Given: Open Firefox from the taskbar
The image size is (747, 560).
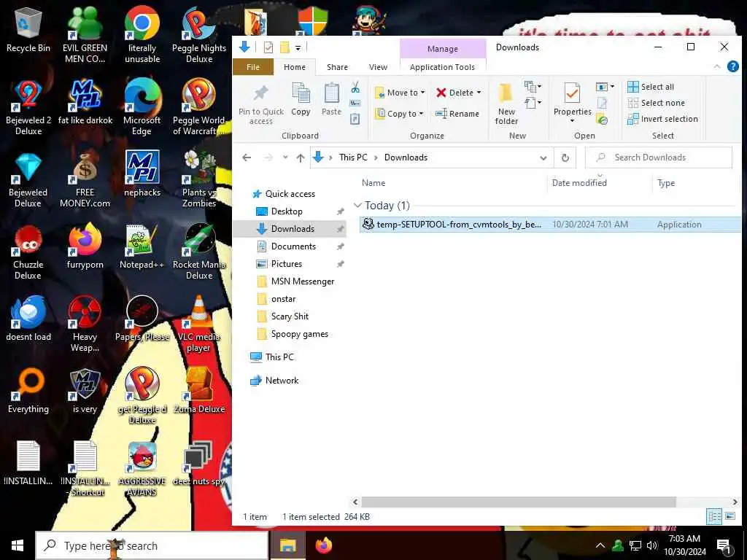Looking at the screenshot, I should coord(323,545).
